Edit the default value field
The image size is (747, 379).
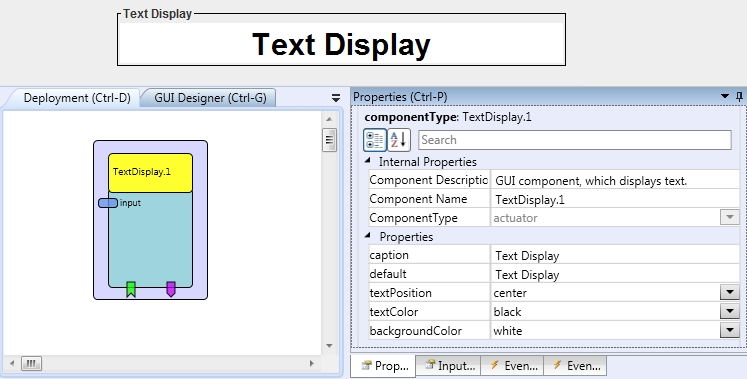615,274
